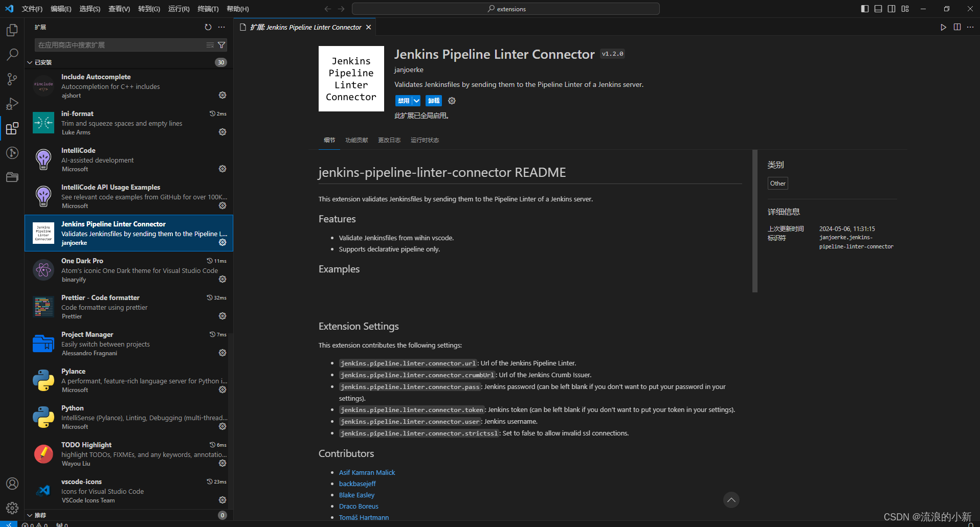Screen dimensions: 980x527
Task: Toggle bottom panel visibility
Action: click(x=878, y=9)
